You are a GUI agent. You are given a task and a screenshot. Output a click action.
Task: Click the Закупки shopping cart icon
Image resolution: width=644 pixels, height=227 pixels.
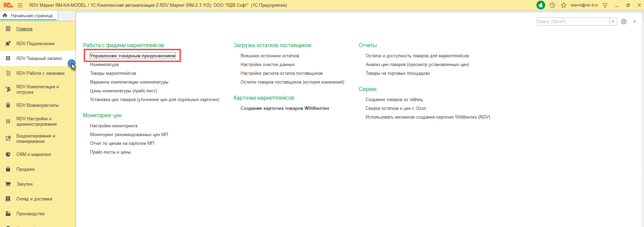[x=8, y=184]
